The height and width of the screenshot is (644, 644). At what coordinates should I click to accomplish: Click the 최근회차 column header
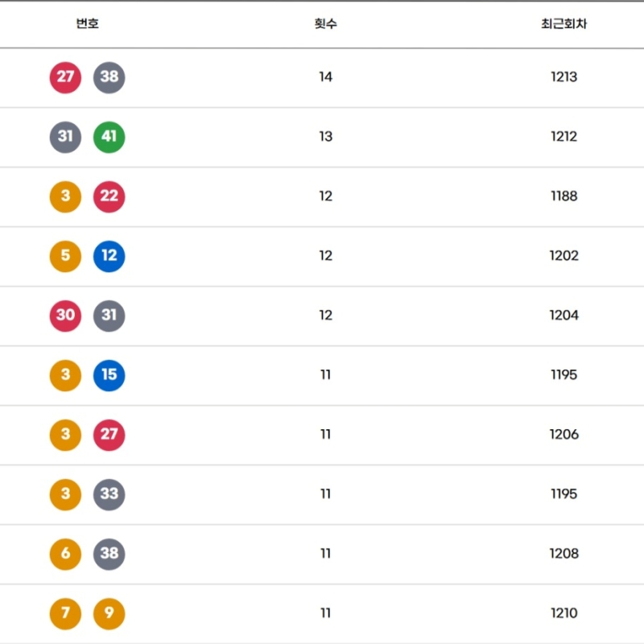pyautogui.click(x=563, y=24)
